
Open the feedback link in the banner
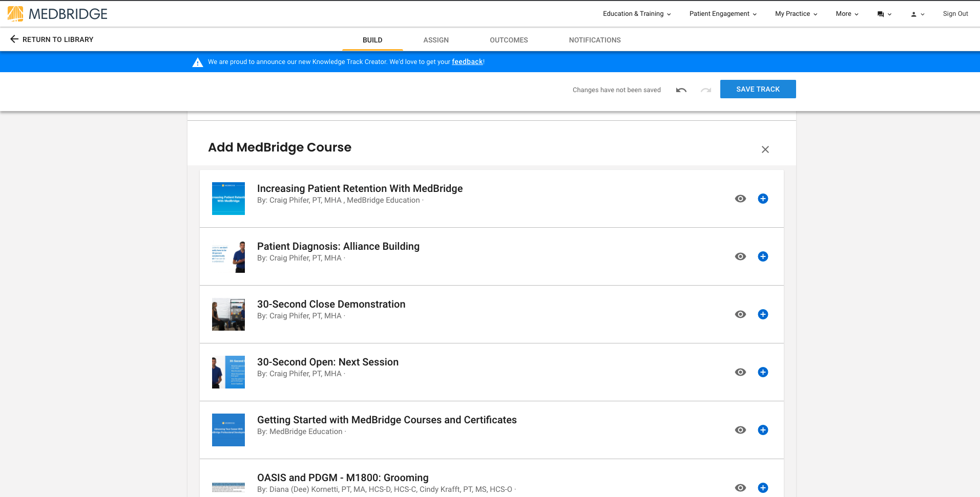pos(467,62)
